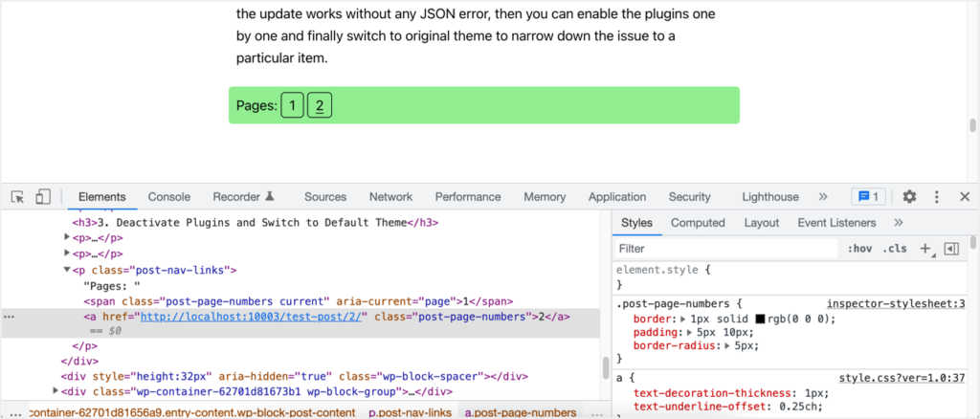Click the black border color swatch
This screenshot has height=419, width=980.
click(x=760, y=320)
